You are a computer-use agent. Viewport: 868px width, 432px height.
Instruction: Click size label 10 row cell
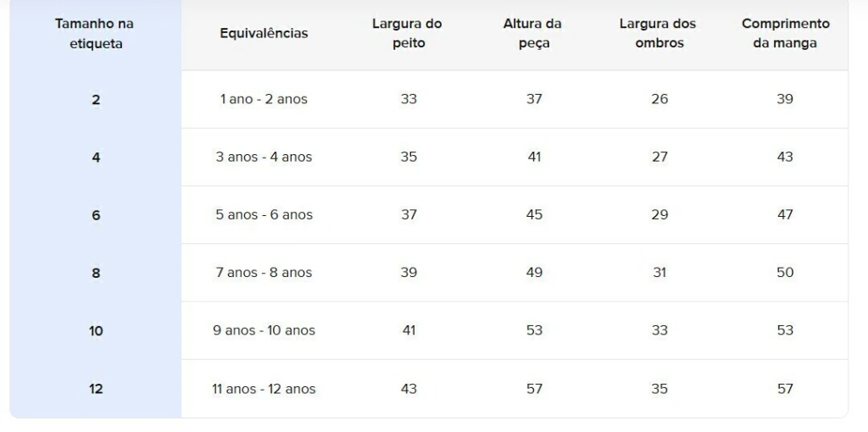point(96,330)
